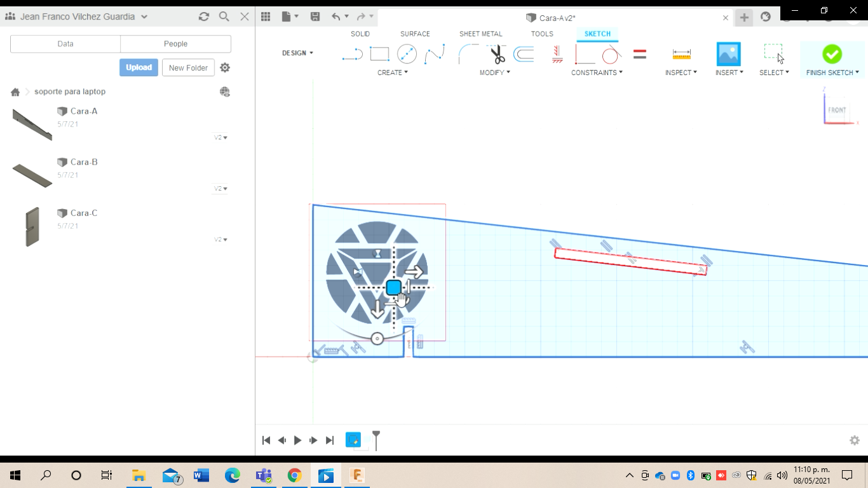Open the Cara-C version V2 dropdown
868x488 pixels.
(x=220, y=240)
